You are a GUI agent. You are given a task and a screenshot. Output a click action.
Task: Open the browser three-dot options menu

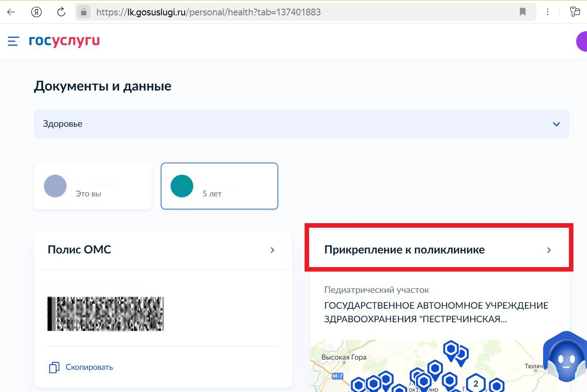(548, 12)
